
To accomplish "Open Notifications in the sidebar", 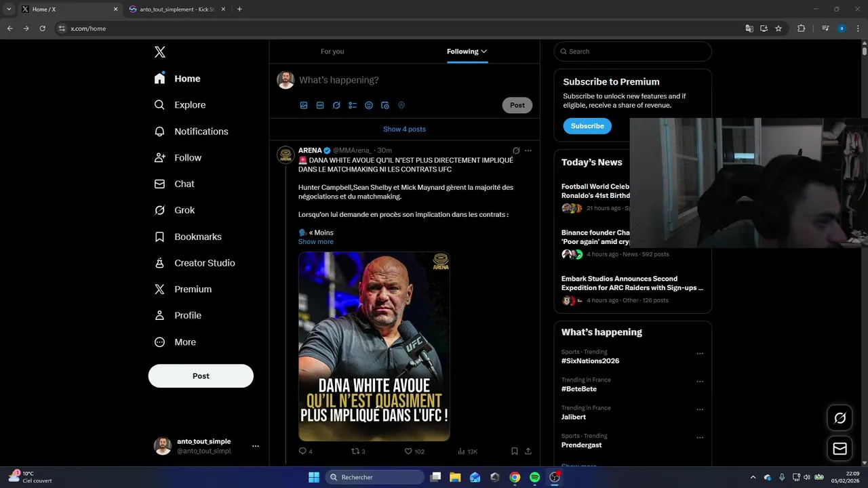I will (192, 131).
